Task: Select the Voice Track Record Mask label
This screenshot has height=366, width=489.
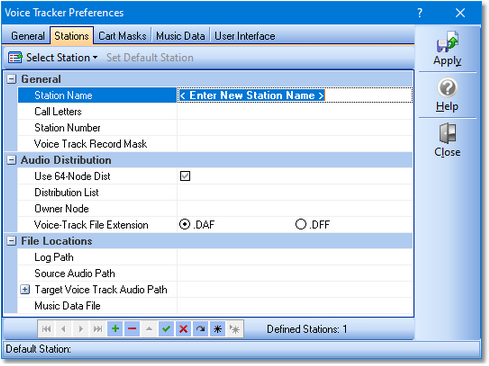Action: [90, 144]
